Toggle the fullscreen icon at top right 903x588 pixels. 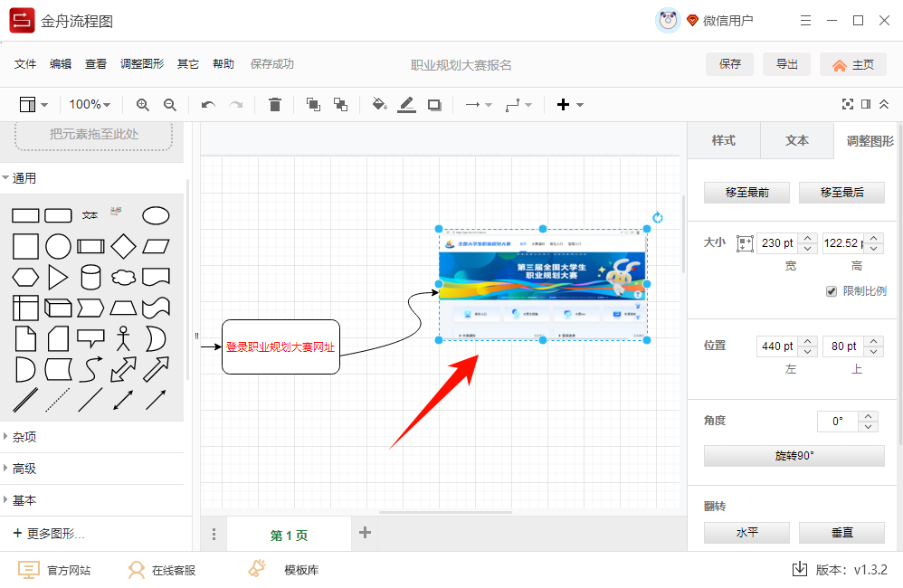click(x=847, y=104)
